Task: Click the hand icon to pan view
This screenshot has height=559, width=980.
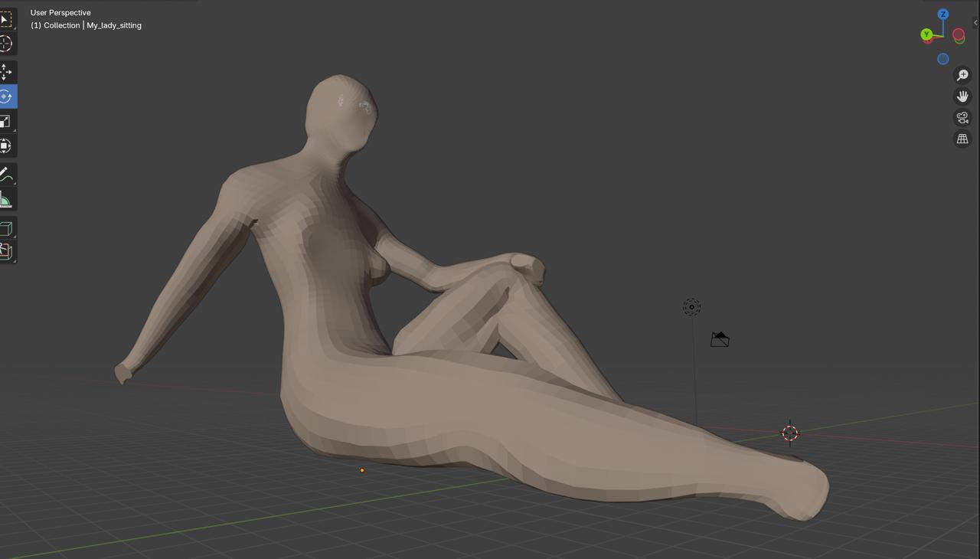Action: coord(962,96)
